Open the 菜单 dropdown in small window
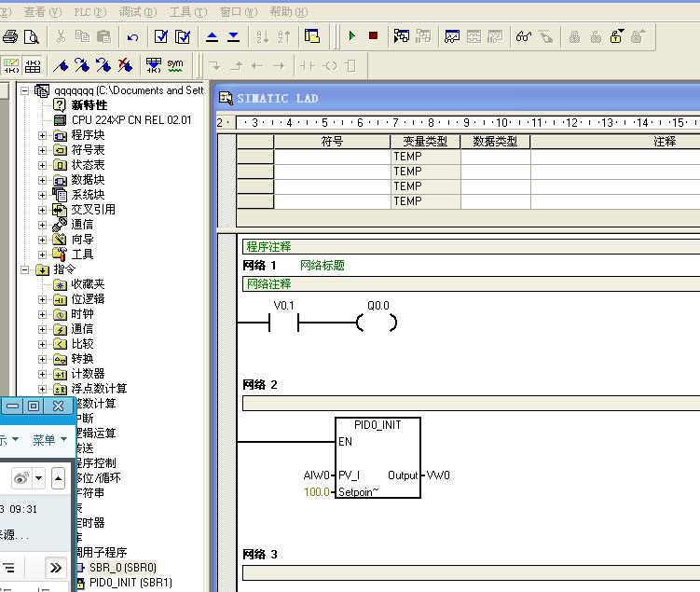This screenshot has height=592, width=700. [49, 440]
